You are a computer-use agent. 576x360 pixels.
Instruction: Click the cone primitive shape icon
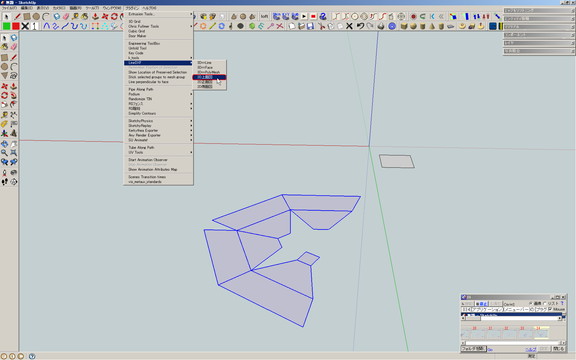tap(432, 26)
